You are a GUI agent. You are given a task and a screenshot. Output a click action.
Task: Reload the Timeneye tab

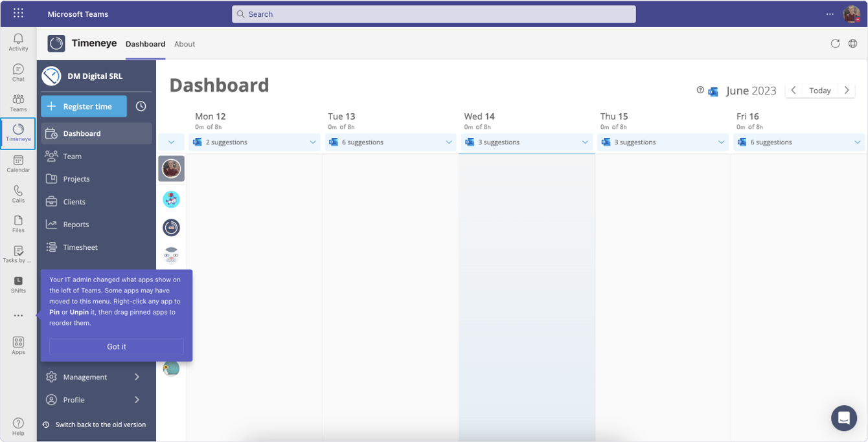[835, 43]
